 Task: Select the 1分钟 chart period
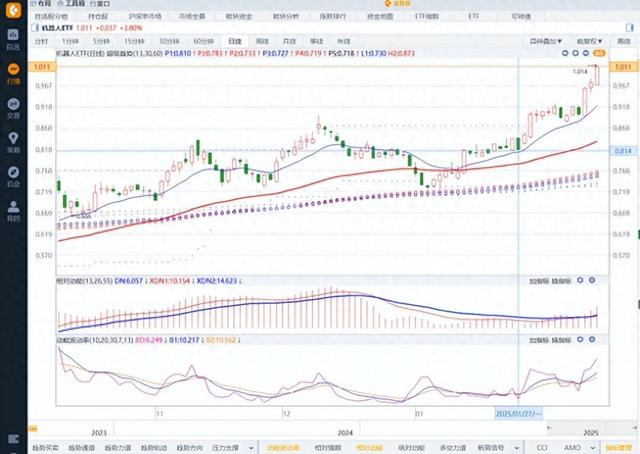point(70,41)
